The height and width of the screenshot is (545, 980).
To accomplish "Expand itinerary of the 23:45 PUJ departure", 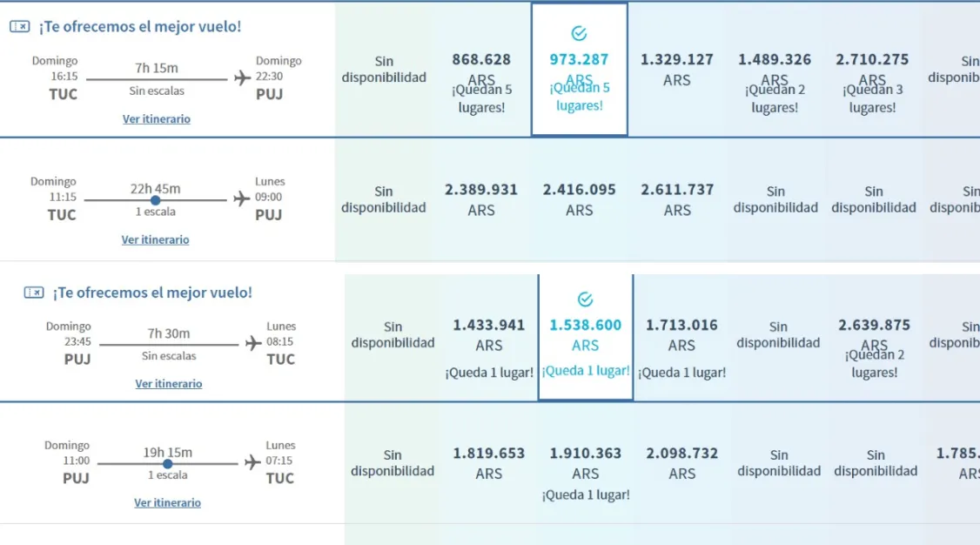I will click(168, 383).
